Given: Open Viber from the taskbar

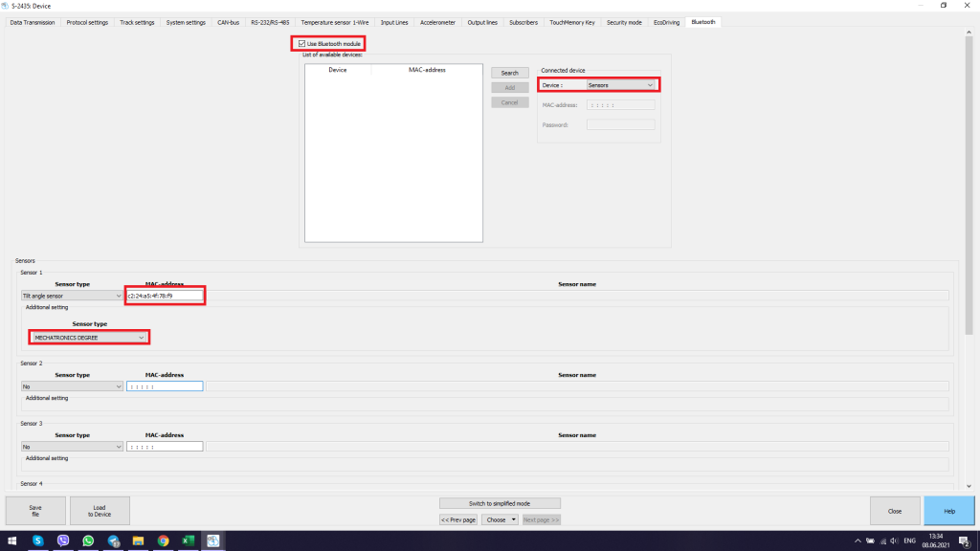Looking at the screenshot, I should coord(63,540).
